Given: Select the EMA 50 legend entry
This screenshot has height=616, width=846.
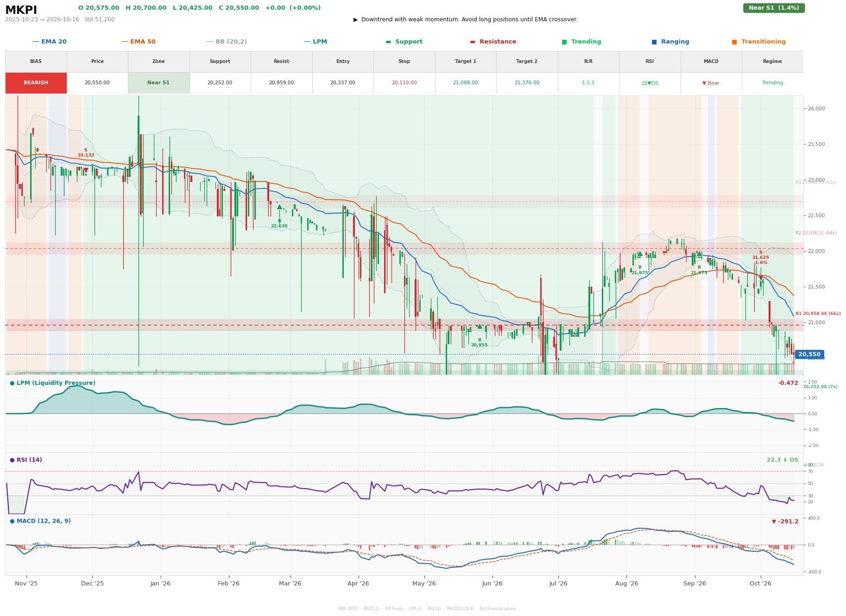Looking at the screenshot, I should [x=138, y=42].
